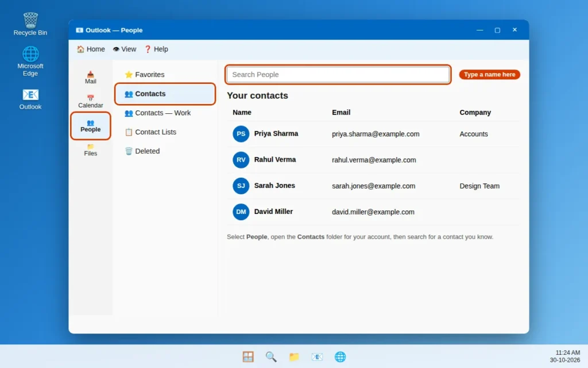Viewport: 588px width, 368px height.
Task: Open the Help menu
Action: point(156,49)
